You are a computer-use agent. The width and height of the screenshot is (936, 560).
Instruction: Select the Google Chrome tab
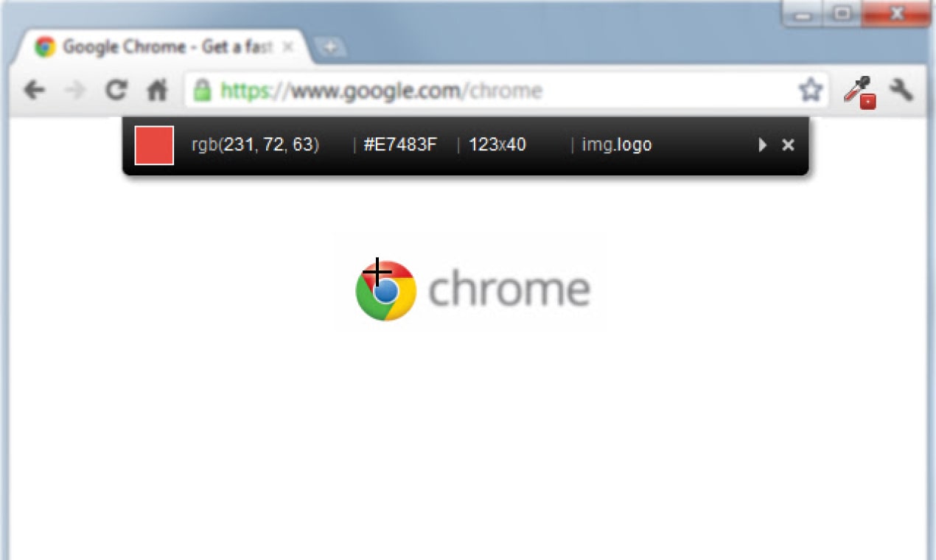(159, 47)
